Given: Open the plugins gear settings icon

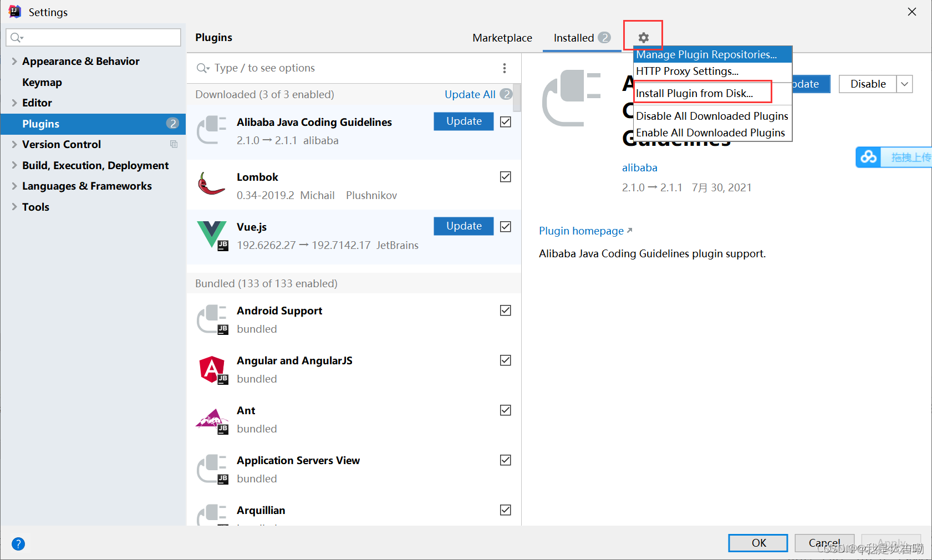Looking at the screenshot, I should (643, 38).
